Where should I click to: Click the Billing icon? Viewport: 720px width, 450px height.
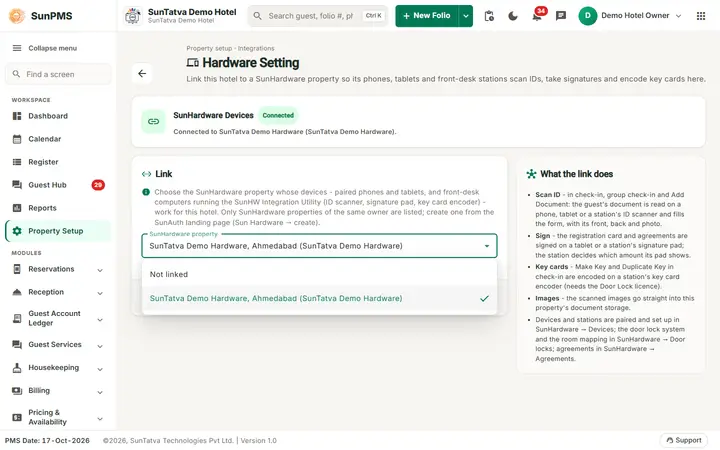pos(17,391)
